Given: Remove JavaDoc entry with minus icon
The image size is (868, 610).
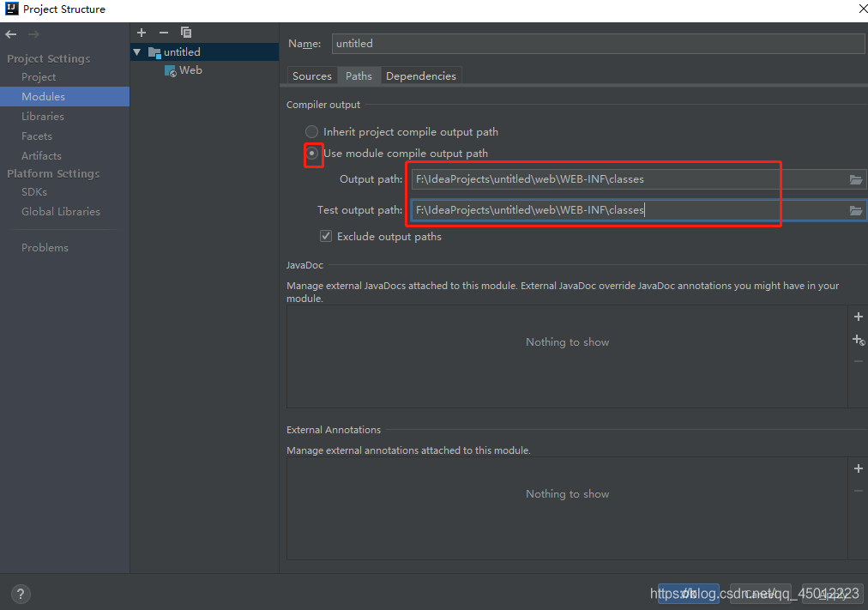Looking at the screenshot, I should coord(859,361).
